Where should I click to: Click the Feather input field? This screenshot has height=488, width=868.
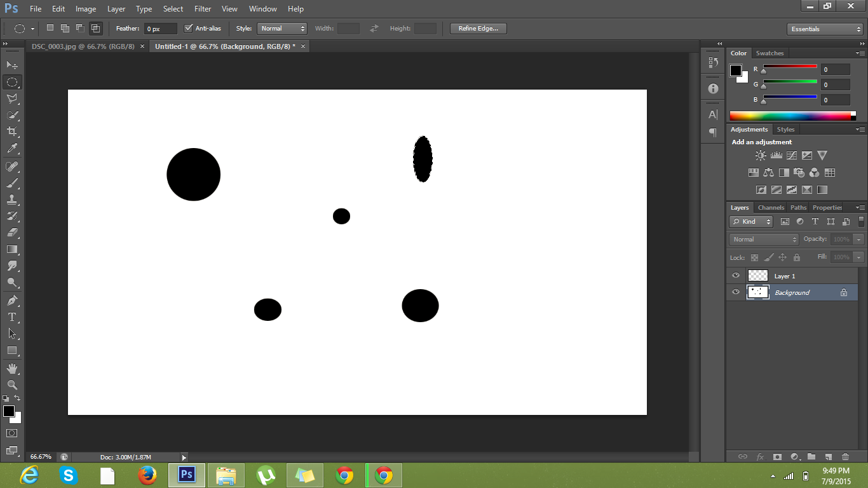pyautogui.click(x=160, y=29)
